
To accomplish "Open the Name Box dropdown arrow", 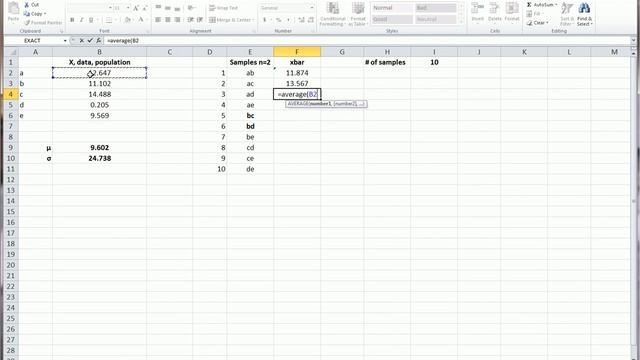I will pos(65,40).
